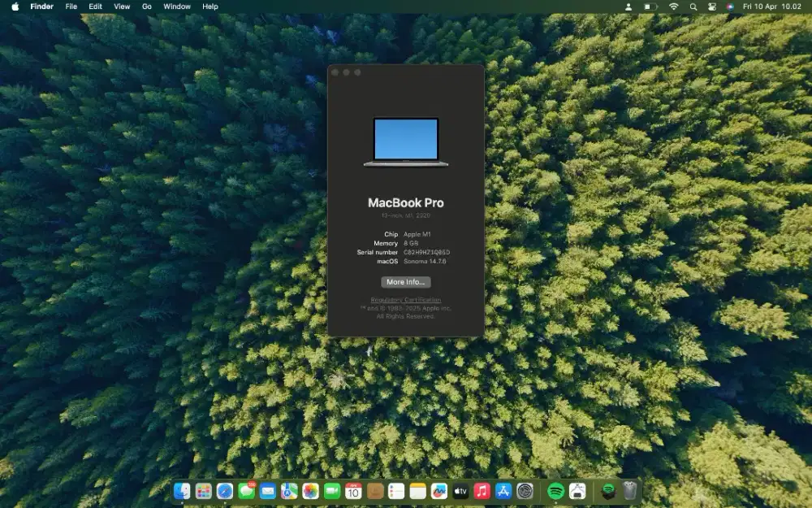
Task: Open the Go menu
Action: 146,7
